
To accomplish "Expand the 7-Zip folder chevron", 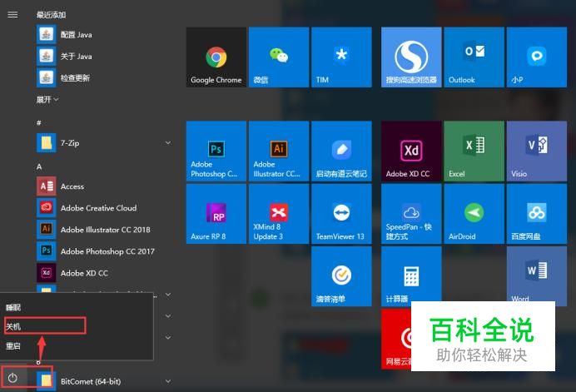I will coord(168,142).
